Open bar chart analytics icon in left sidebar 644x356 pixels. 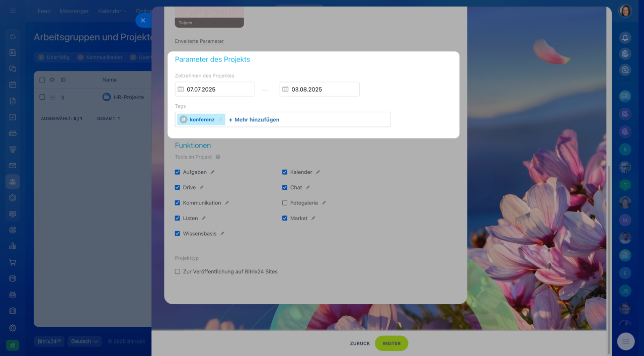[13, 246]
